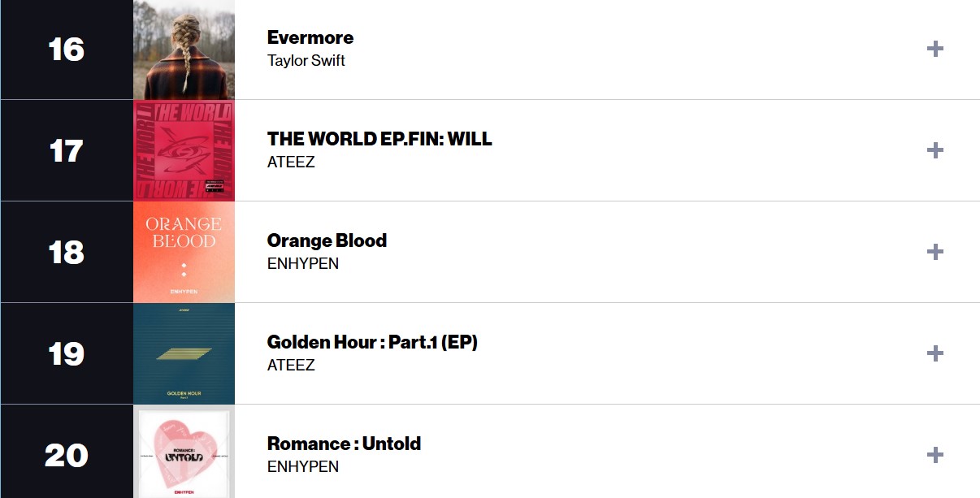Click the Evermore album title
The image size is (980, 498).
(x=310, y=37)
